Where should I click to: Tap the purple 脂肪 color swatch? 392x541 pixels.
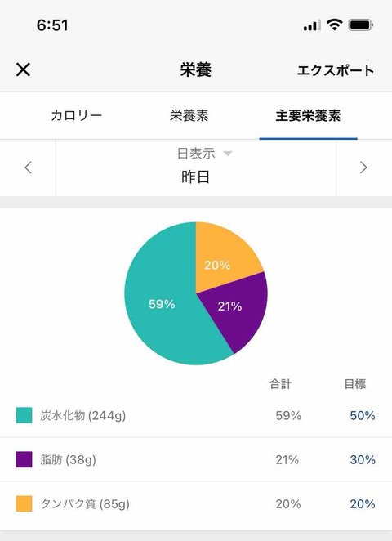24,459
